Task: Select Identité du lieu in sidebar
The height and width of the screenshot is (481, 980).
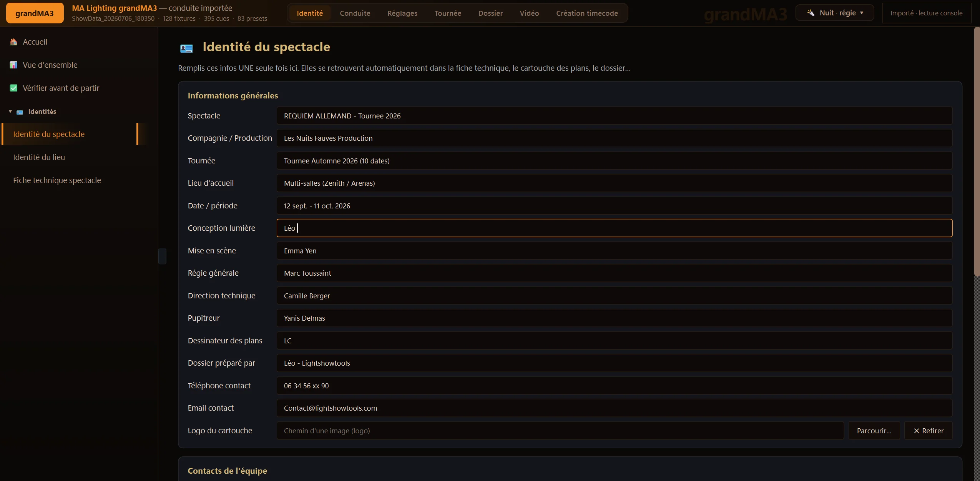Action: 39,157
